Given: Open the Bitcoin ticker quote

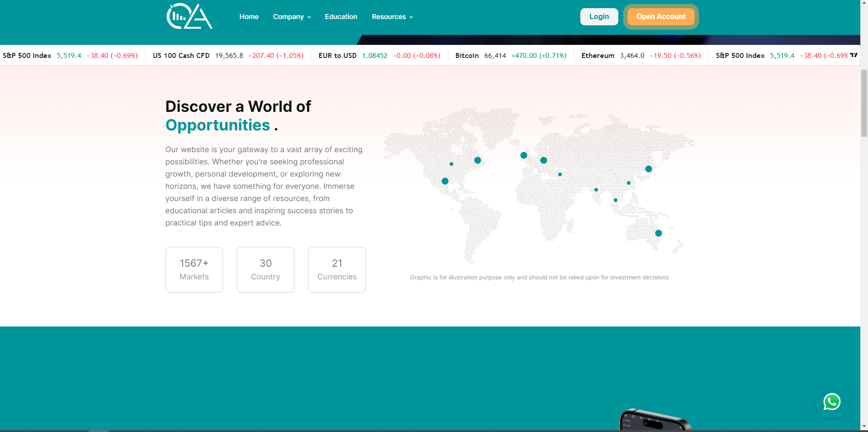Looking at the screenshot, I should tap(510, 56).
